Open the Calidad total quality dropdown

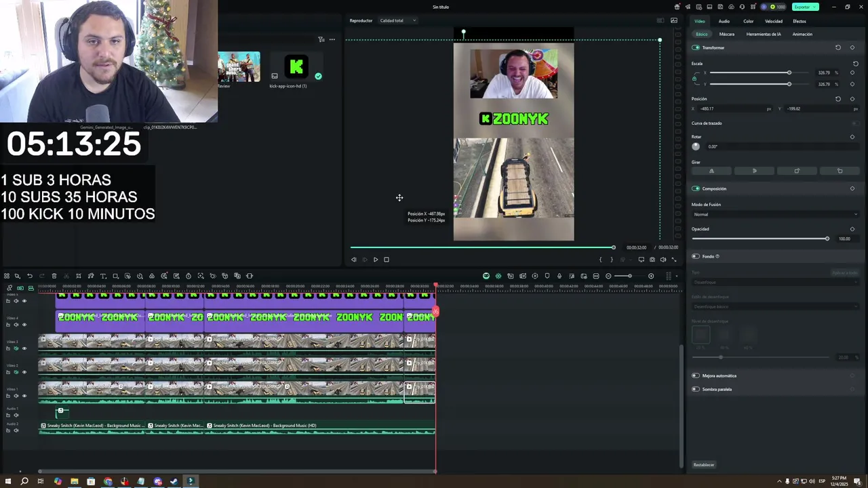(398, 20)
